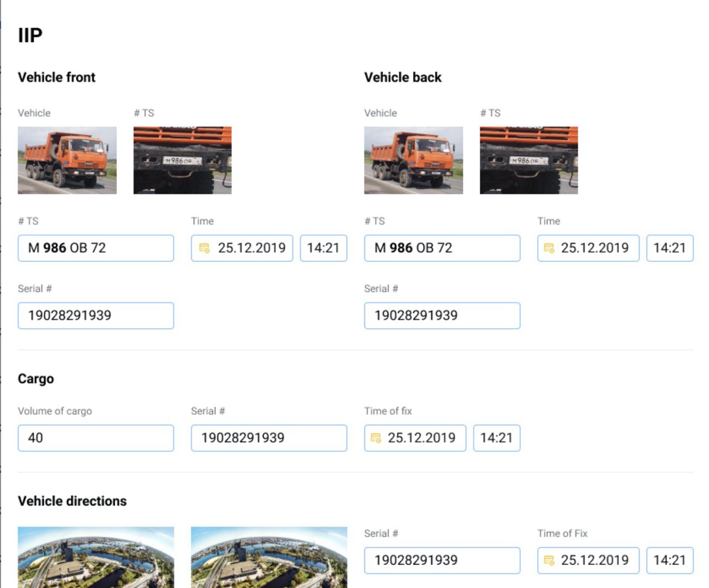This screenshot has width=709, height=588.
Task: Click the Vehicle directions section heading
Action: tap(72, 501)
